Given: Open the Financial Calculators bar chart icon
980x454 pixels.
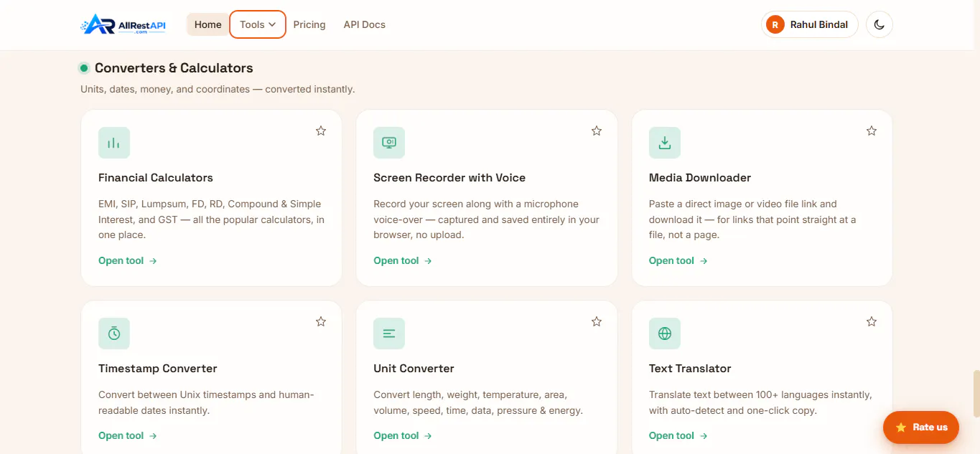Looking at the screenshot, I should click(114, 143).
